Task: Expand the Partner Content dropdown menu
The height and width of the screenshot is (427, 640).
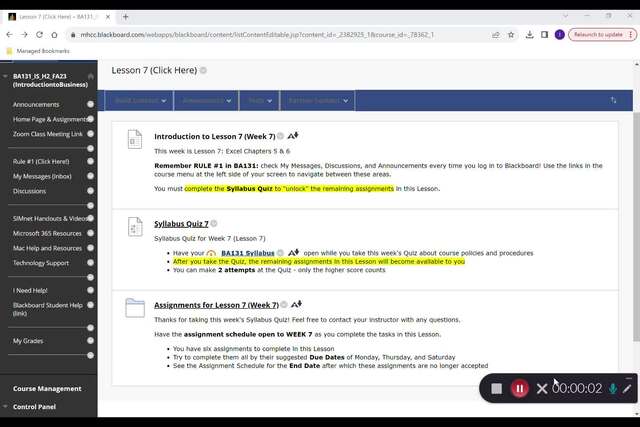Action: click(x=320, y=100)
